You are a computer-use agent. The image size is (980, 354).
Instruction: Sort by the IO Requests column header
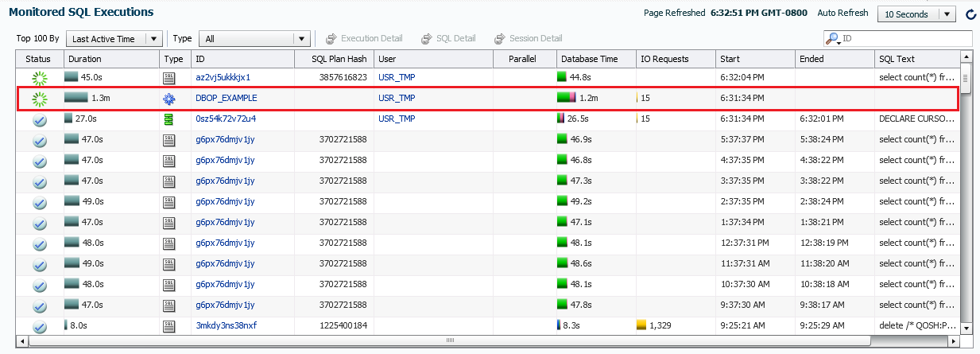pyautogui.click(x=676, y=59)
